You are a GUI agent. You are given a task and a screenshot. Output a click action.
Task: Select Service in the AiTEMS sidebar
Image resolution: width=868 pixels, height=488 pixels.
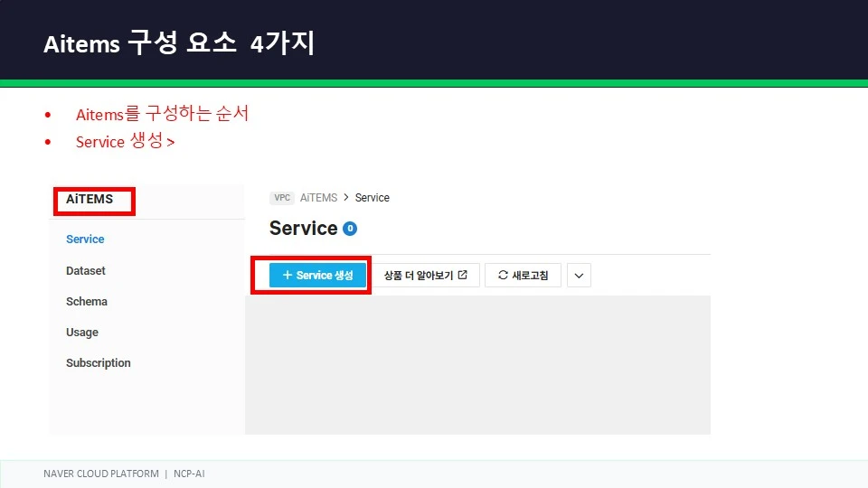85,239
